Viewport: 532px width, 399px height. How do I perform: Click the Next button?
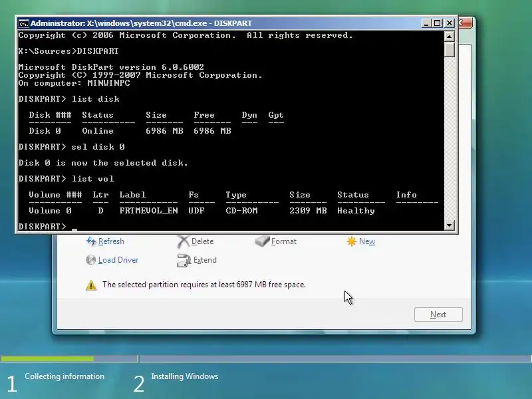(x=438, y=315)
